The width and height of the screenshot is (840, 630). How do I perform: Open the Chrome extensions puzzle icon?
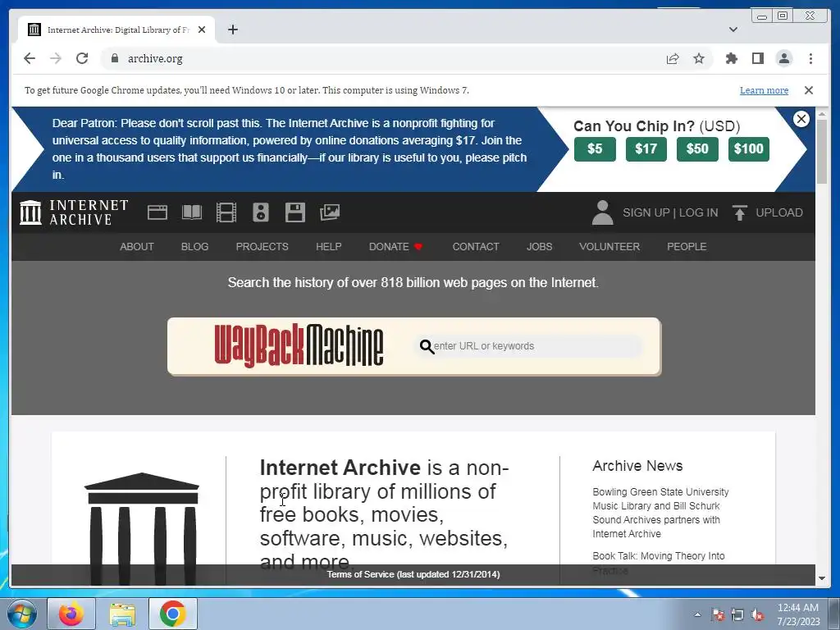(x=731, y=58)
